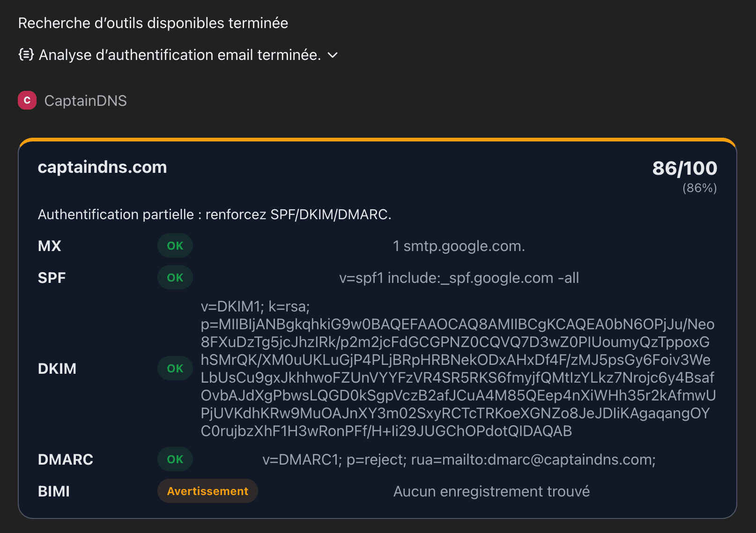
Task: Open the chevron next to Analyse d'authentification
Action: (333, 55)
